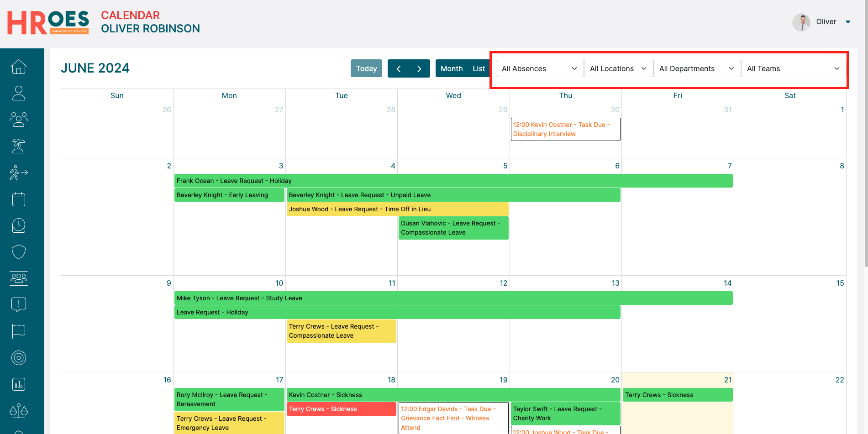The height and width of the screenshot is (434, 868).
Task: Open the All Teams dropdown
Action: pos(793,68)
